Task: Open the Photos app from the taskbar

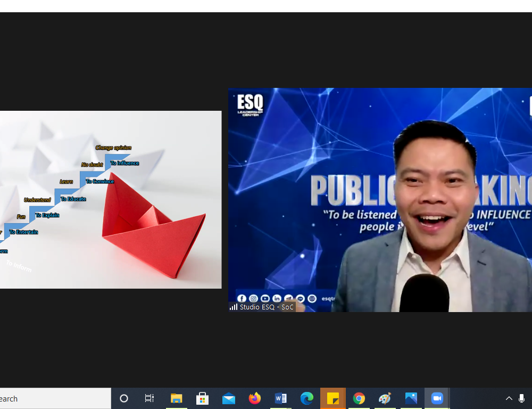Action: [x=411, y=398]
